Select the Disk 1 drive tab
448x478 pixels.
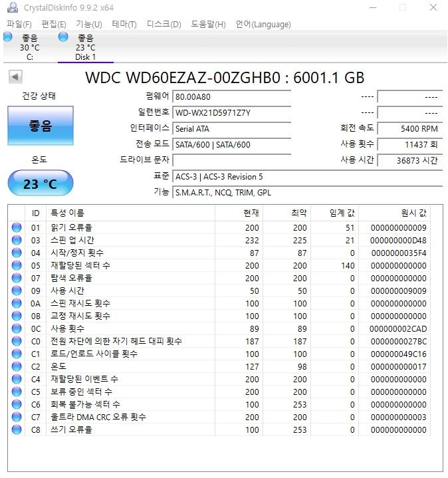pyautogui.click(x=86, y=47)
